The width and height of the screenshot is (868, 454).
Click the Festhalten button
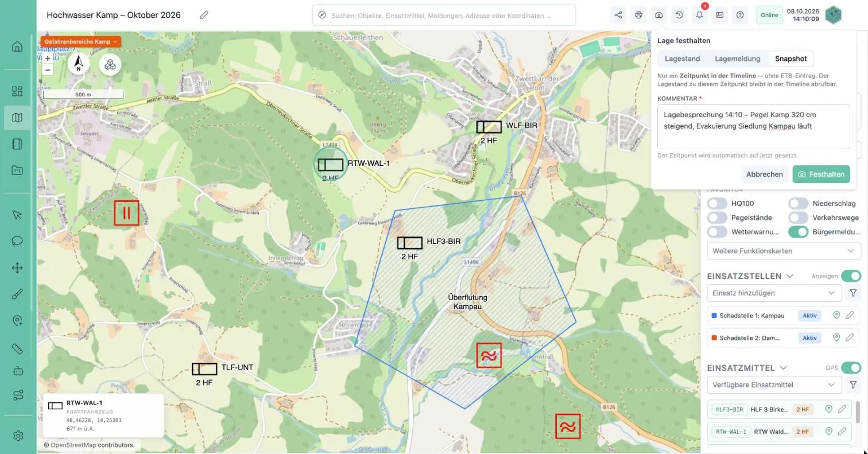(x=821, y=174)
